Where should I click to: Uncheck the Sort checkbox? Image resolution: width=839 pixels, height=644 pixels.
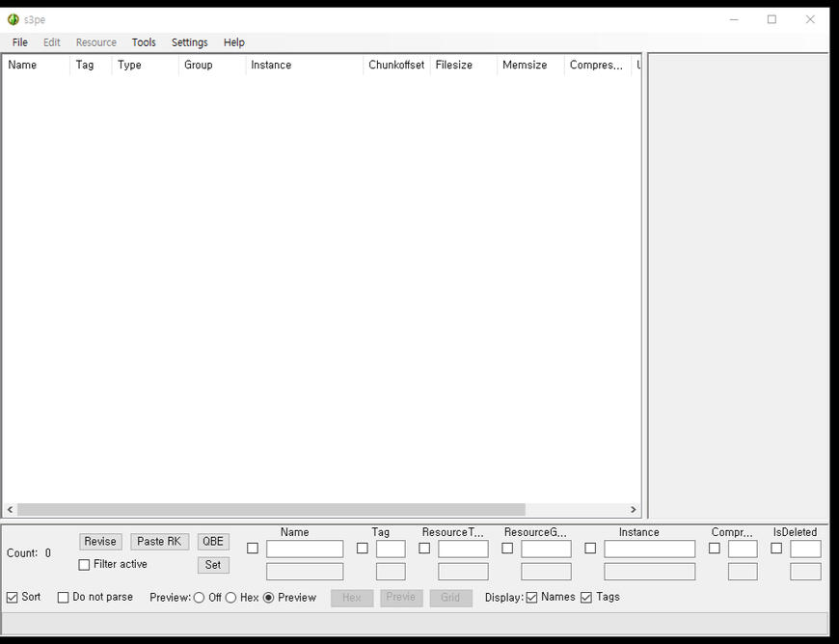(13, 598)
